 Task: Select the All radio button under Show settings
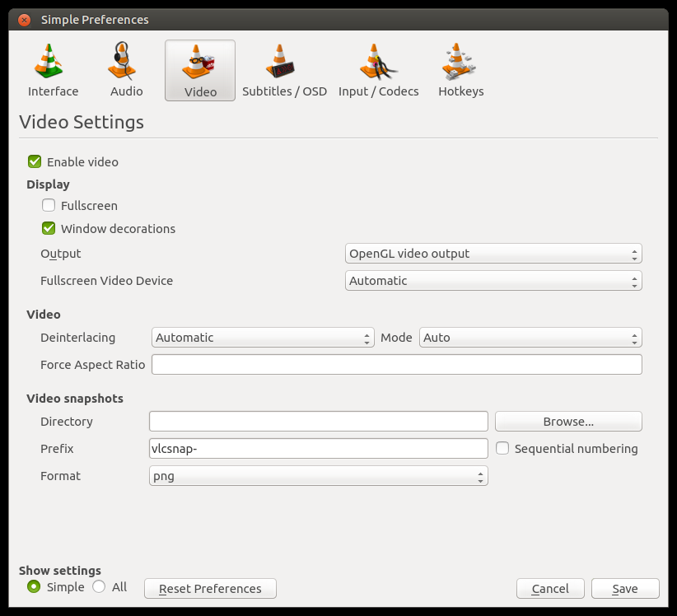pyautogui.click(x=100, y=586)
